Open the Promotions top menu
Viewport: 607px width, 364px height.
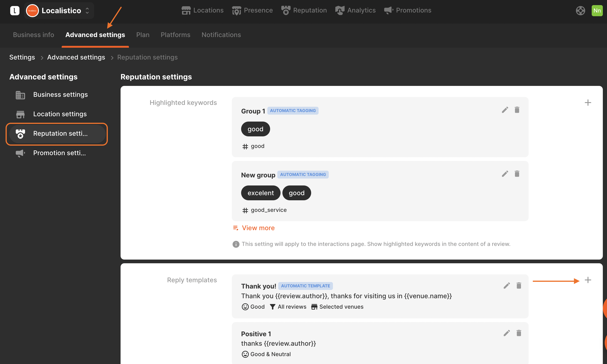(x=408, y=10)
